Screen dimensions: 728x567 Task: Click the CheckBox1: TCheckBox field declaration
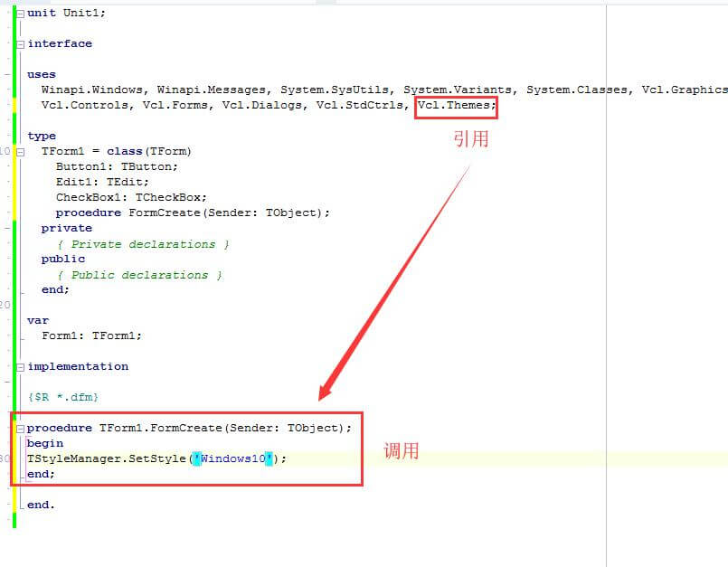[x=131, y=197]
